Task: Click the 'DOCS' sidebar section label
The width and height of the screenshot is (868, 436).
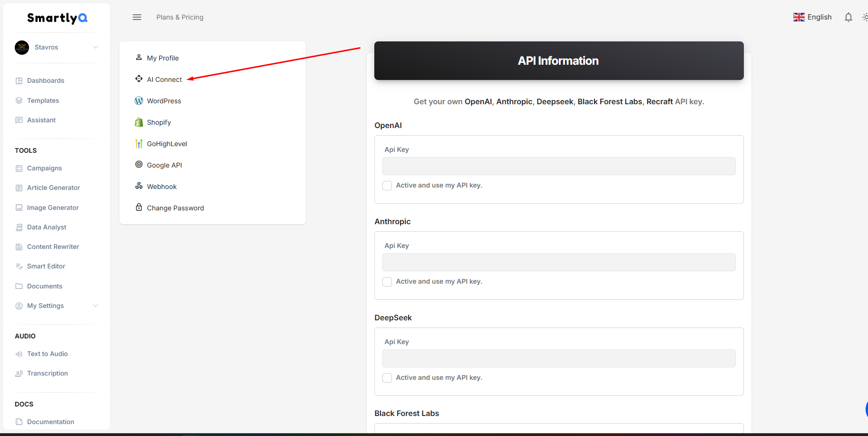Action: click(x=24, y=404)
